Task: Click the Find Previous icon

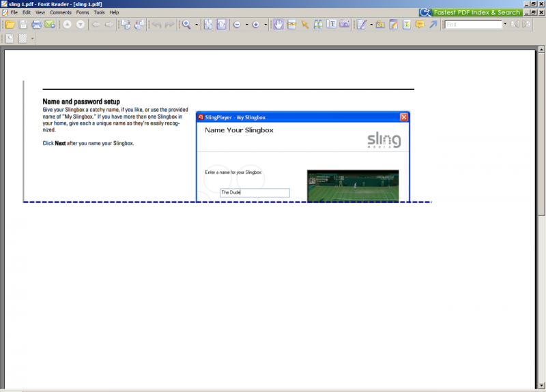Action: pyautogui.click(x=515, y=25)
